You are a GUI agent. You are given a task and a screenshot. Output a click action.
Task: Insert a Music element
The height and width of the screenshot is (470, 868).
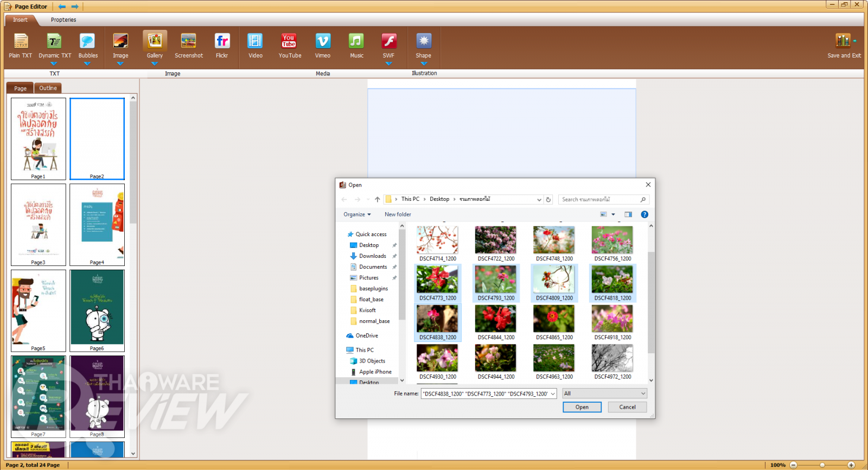click(x=356, y=46)
